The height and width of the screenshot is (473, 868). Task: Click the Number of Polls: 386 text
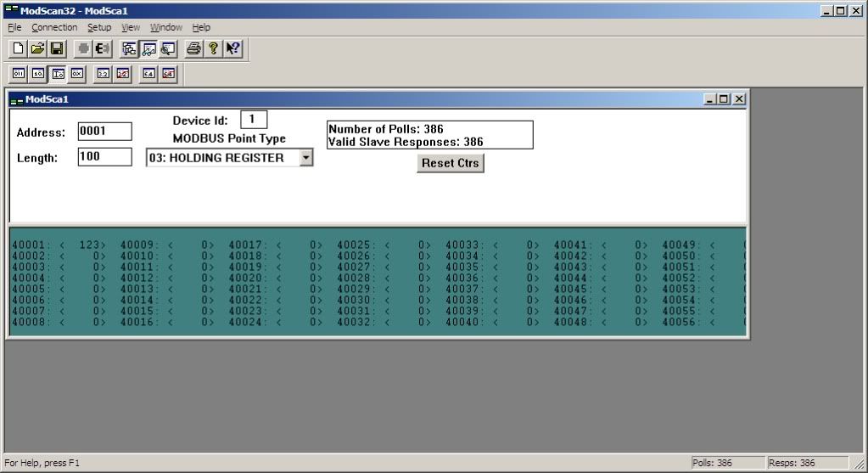tap(386, 129)
